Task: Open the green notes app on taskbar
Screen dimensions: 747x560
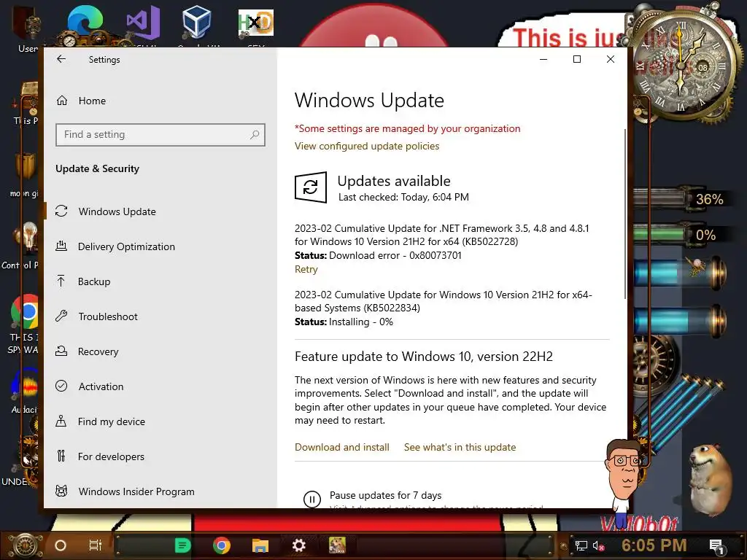Action: [x=182, y=545]
